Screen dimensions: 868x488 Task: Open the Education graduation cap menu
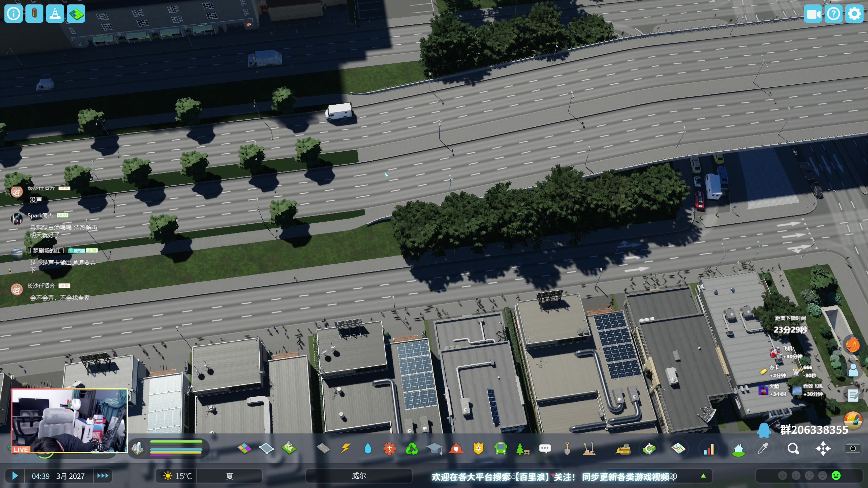point(434,449)
